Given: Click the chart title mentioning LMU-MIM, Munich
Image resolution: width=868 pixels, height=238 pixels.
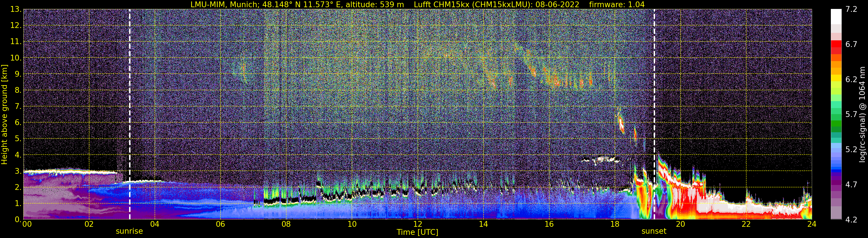Looking at the screenshot, I should click(x=417, y=4).
